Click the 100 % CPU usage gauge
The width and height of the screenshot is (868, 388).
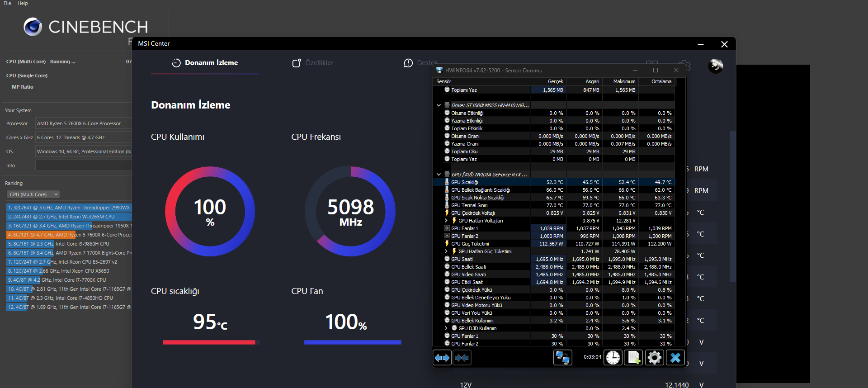click(x=210, y=211)
